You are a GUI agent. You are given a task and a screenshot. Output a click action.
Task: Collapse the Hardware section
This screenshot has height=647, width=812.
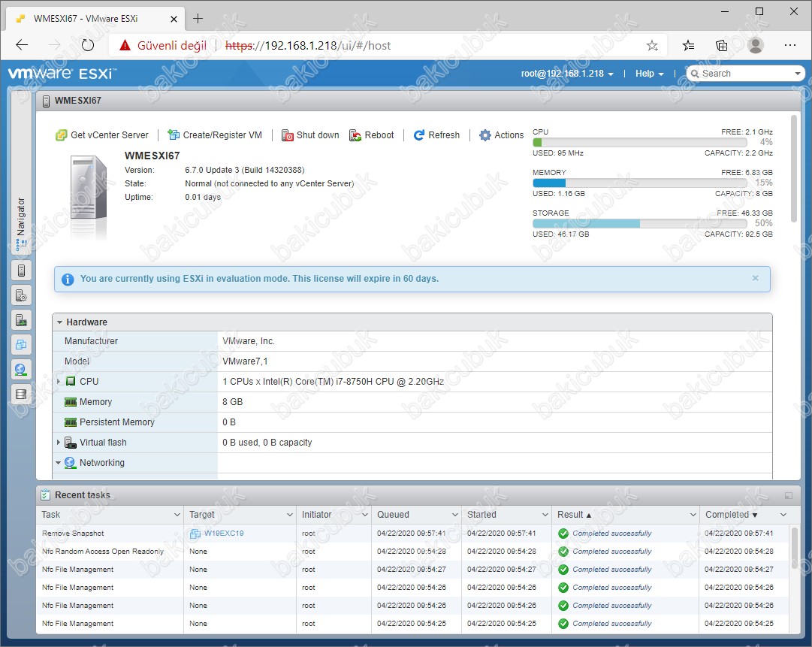(x=59, y=322)
